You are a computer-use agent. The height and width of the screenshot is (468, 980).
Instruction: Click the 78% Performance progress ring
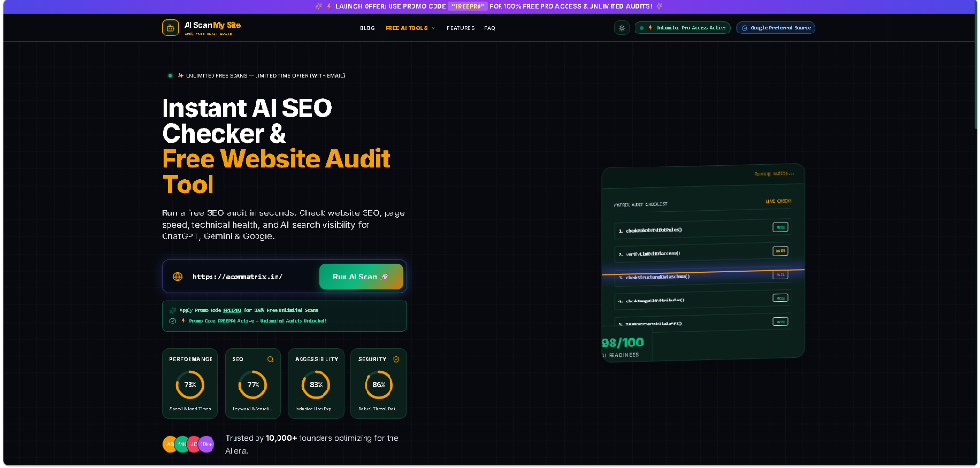tap(190, 385)
